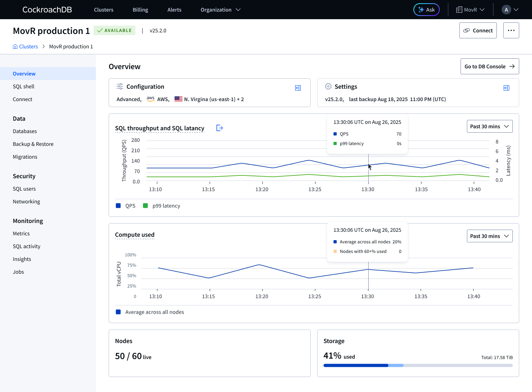
Task: Toggle Average across all nodes legend item
Action: tap(150, 312)
